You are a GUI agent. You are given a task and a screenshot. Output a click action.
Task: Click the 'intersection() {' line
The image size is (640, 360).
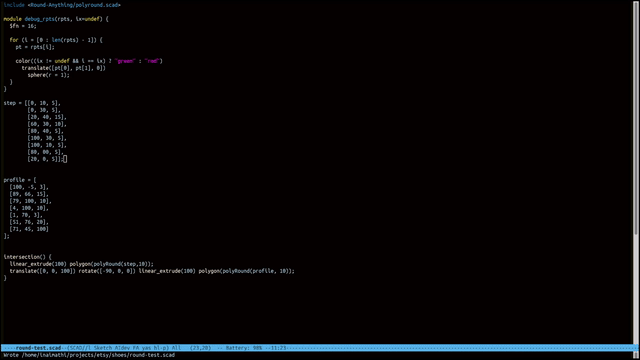point(28,257)
